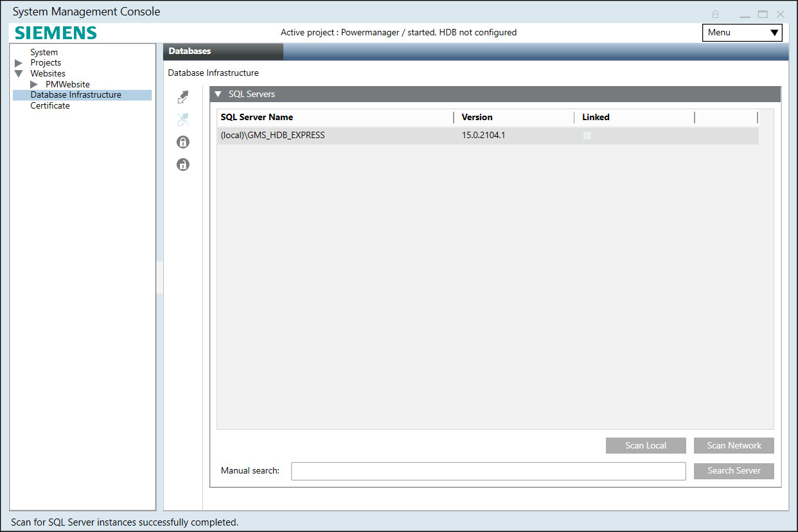
Task: Click the Manual search input field
Action: tap(488, 470)
